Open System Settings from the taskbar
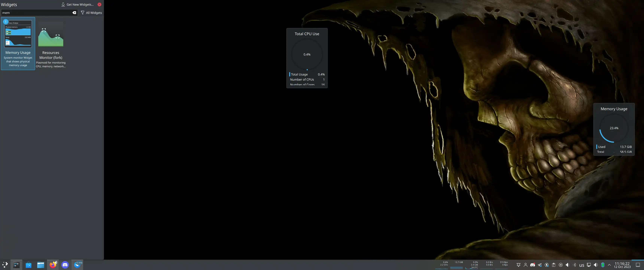 coord(16,265)
